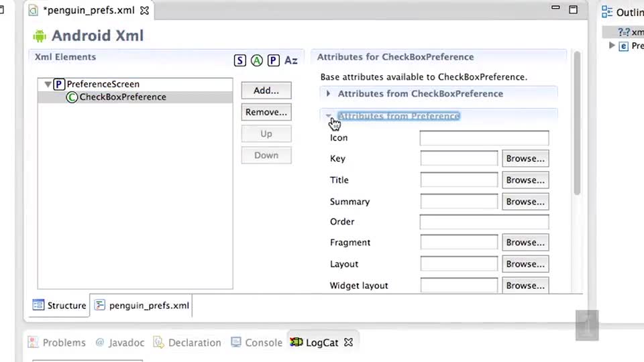The image size is (644, 362).
Task: Focus the Fragment attribute field
Action: 459,242
